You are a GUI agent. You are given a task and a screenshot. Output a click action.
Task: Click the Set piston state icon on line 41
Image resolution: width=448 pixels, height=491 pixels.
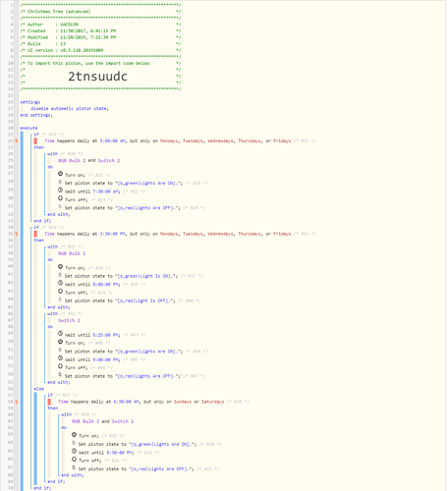click(60, 275)
